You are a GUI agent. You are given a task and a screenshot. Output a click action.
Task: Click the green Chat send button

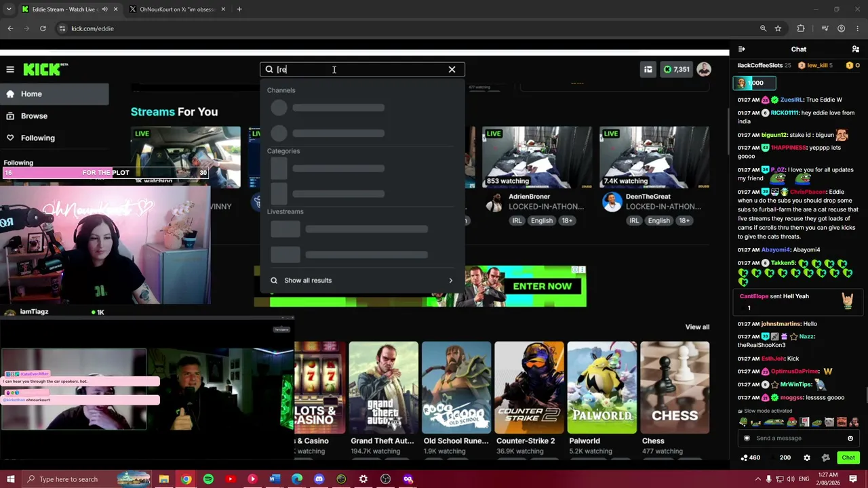pyautogui.click(x=848, y=458)
